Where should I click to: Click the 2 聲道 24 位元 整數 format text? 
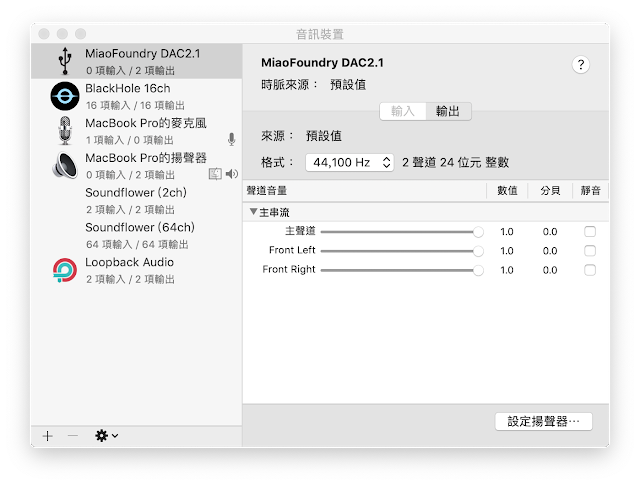click(x=456, y=162)
